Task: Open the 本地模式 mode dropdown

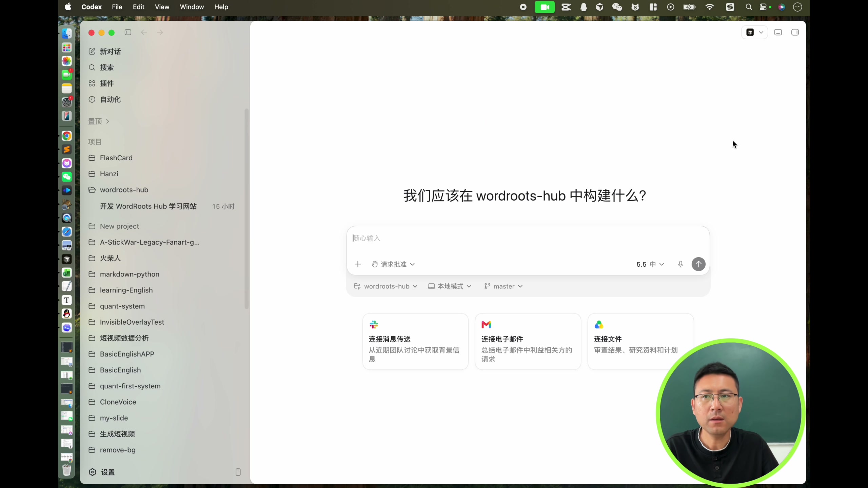Action: click(450, 286)
